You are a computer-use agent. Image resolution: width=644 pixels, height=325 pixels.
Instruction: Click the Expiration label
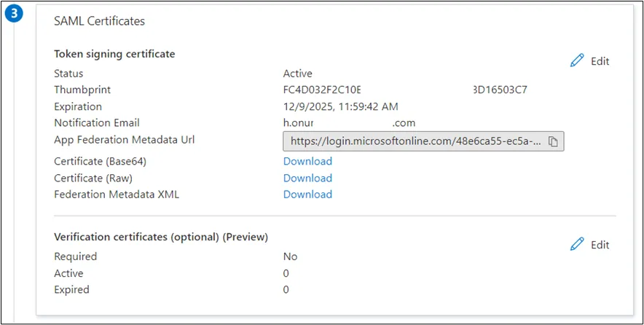(x=78, y=106)
